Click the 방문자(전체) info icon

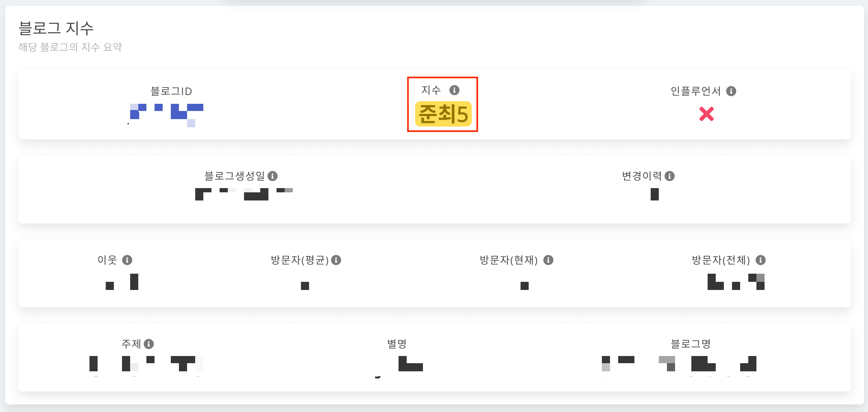pos(762,260)
